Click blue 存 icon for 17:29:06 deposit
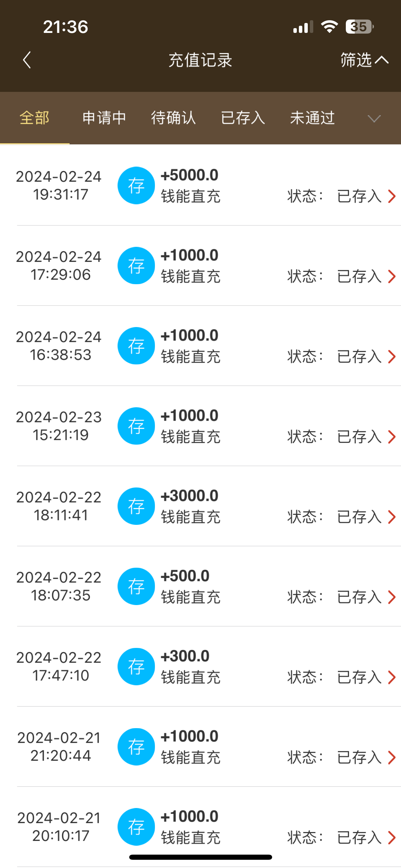This screenshot has width=401, height=868. point(136,266)
